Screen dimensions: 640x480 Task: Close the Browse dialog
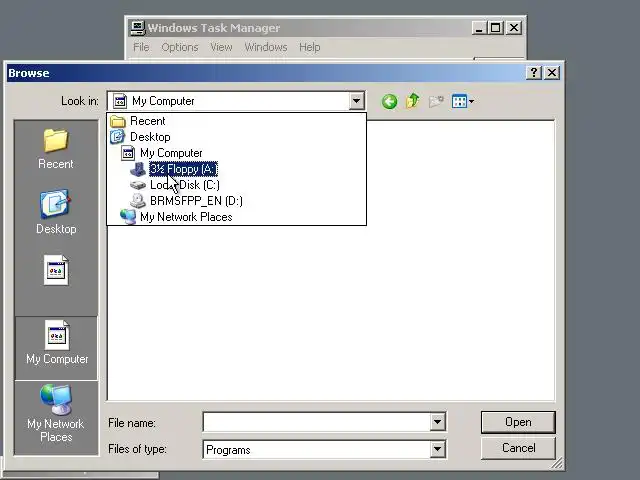552,73
